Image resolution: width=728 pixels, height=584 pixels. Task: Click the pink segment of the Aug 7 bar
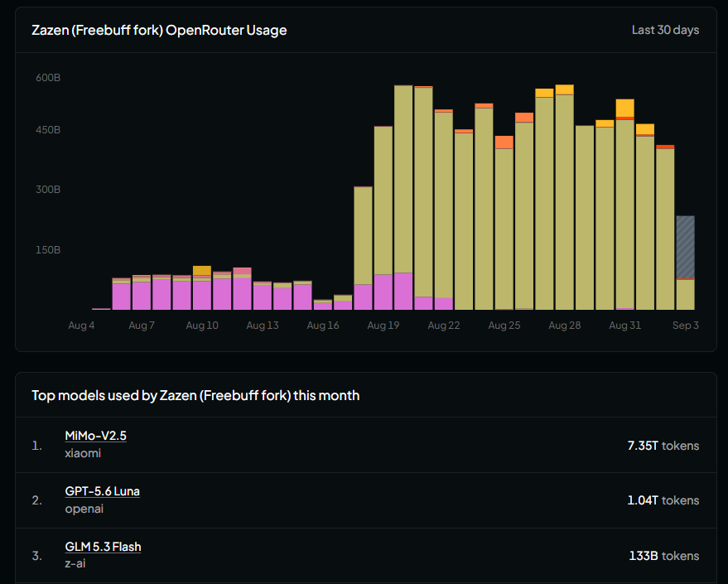pyautogui.click(x=142, y=296)
